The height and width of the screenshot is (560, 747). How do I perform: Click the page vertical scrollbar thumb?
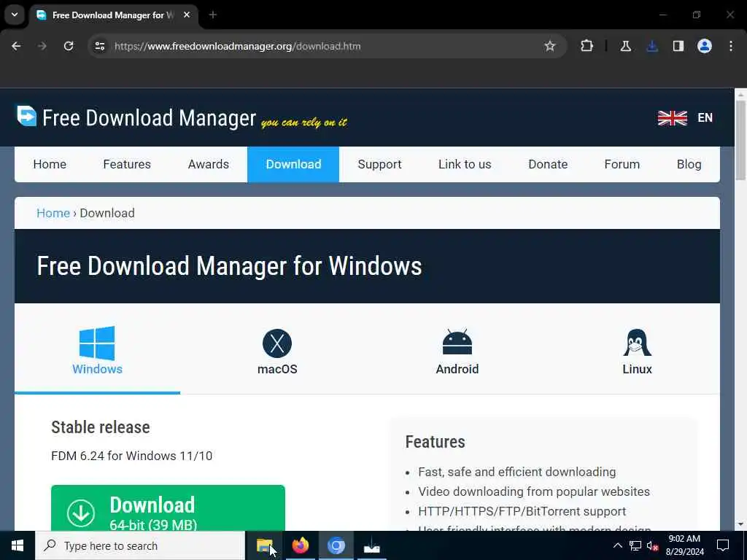tap(740, 141)
